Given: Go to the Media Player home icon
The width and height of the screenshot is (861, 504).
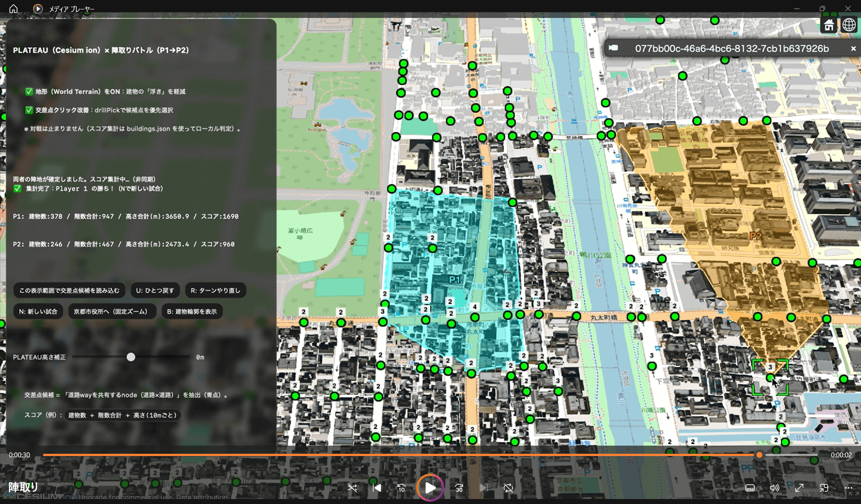Looking at the screenshot, I should coord(13,9).
